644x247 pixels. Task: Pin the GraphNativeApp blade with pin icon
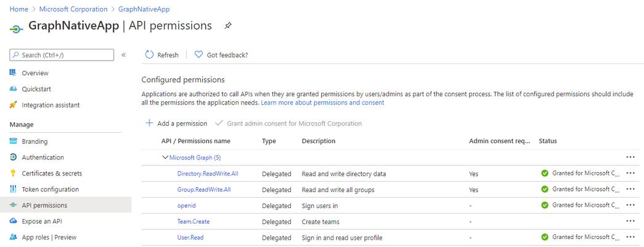pyautogui.click(x=228, y=26)
